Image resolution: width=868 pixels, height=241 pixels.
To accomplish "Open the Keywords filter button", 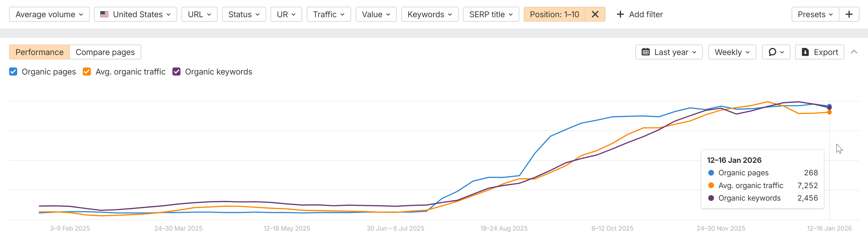I will 429,15.
